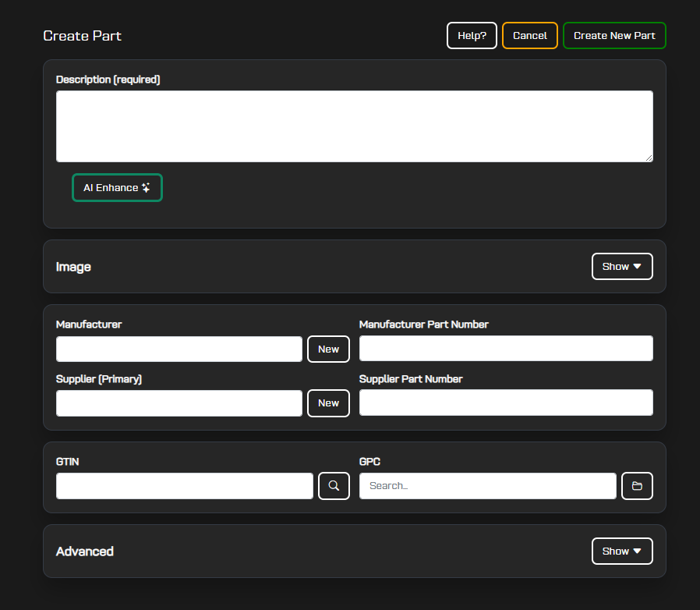The width and height of the screenshot is (700, 610).
Task: Click the AI Enhance button
Action: click(117, 188)
